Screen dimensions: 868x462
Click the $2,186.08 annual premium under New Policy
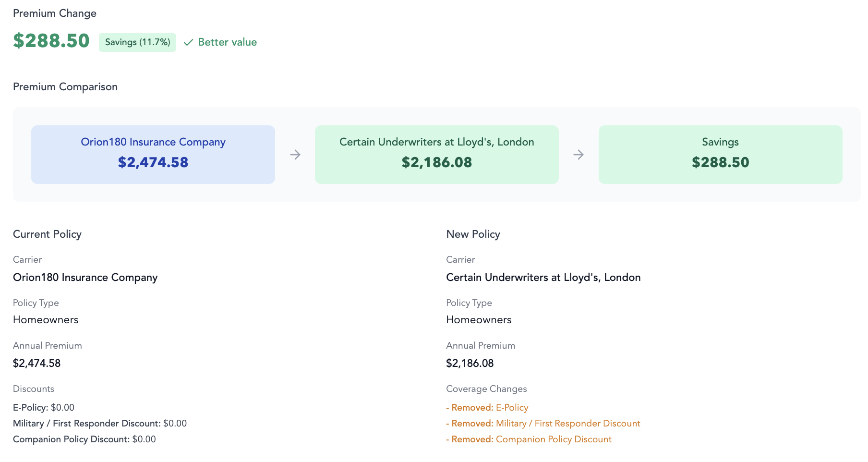pos(470,364)
